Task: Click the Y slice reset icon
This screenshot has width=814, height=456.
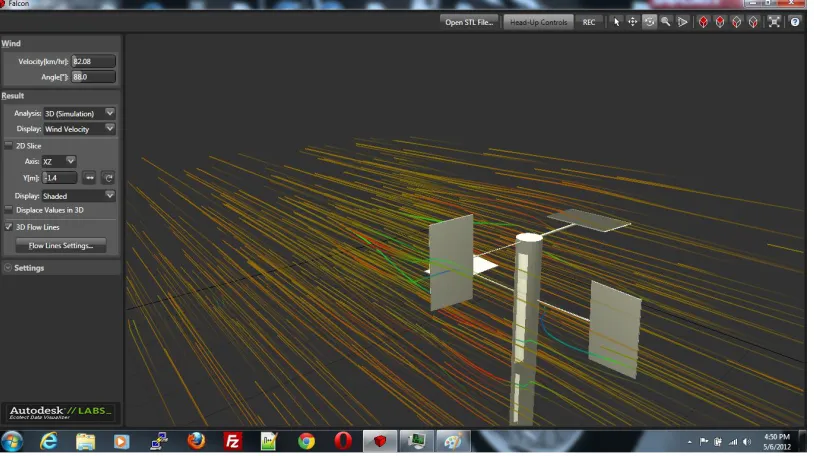Action: pyautogui.click(x=109, y=179)
